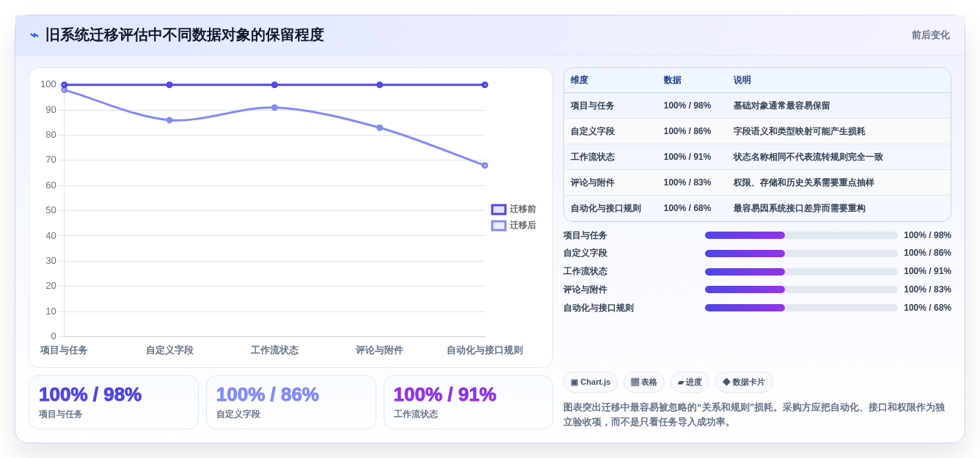Click the 评论与附件 progress bar
Image resolution: width=980 pixels, height=458 pixels.
click(801, 289)
